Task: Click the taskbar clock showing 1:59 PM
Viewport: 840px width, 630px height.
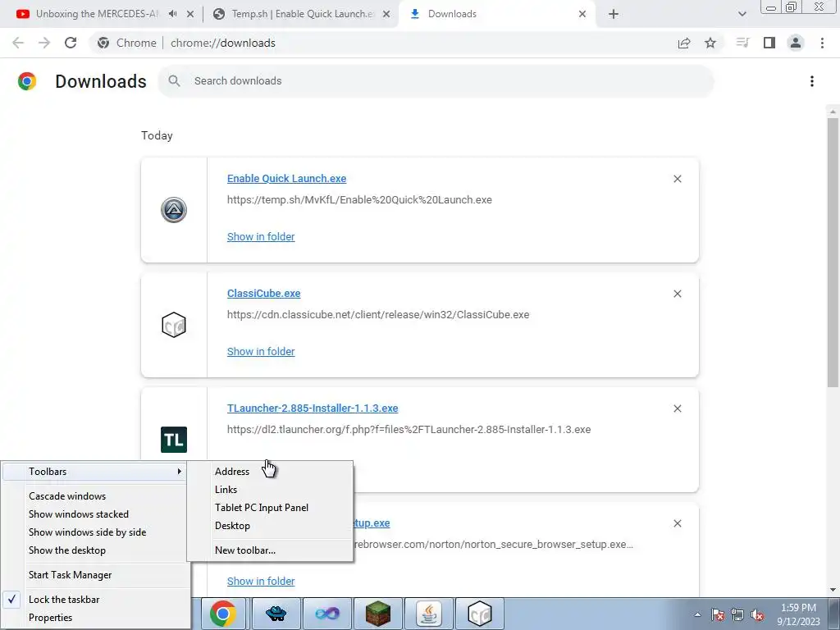Action: [798, 614]
